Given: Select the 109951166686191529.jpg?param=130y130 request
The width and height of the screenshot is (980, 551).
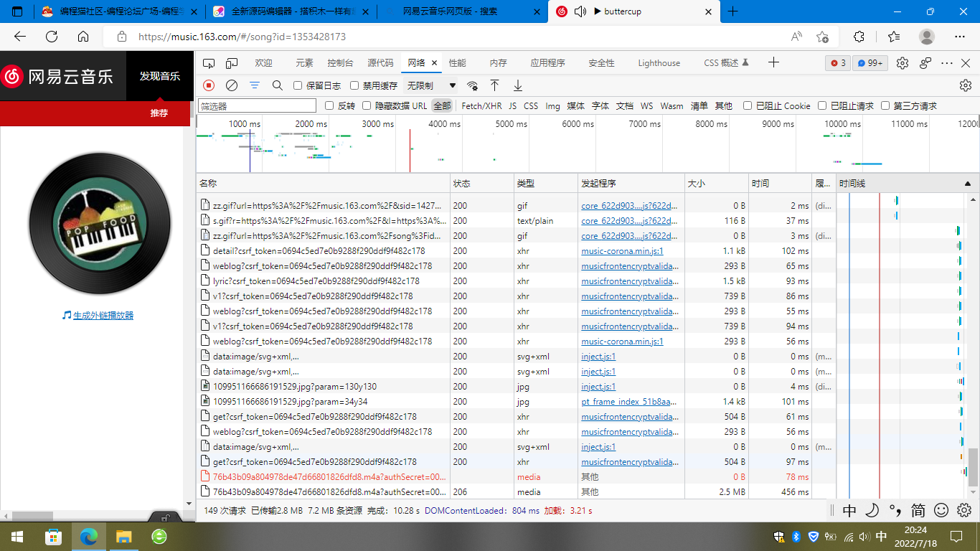Looking at the screenshot, I should click(x=517, y=387).
